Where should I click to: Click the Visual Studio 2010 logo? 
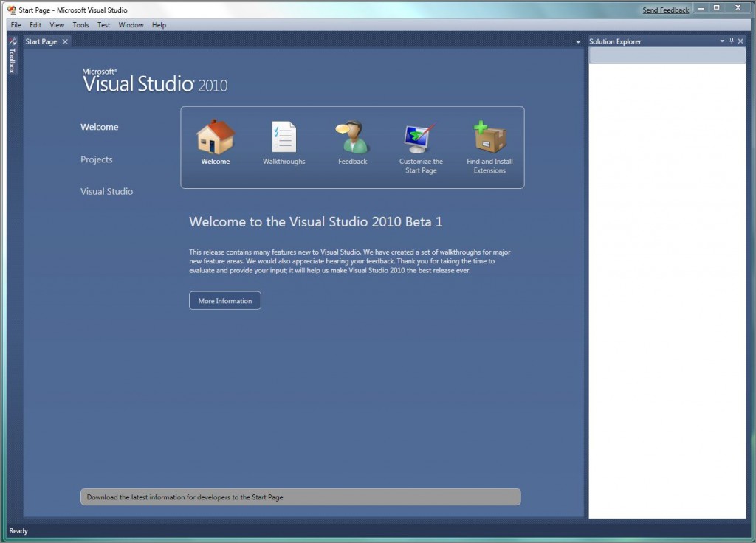155,81
